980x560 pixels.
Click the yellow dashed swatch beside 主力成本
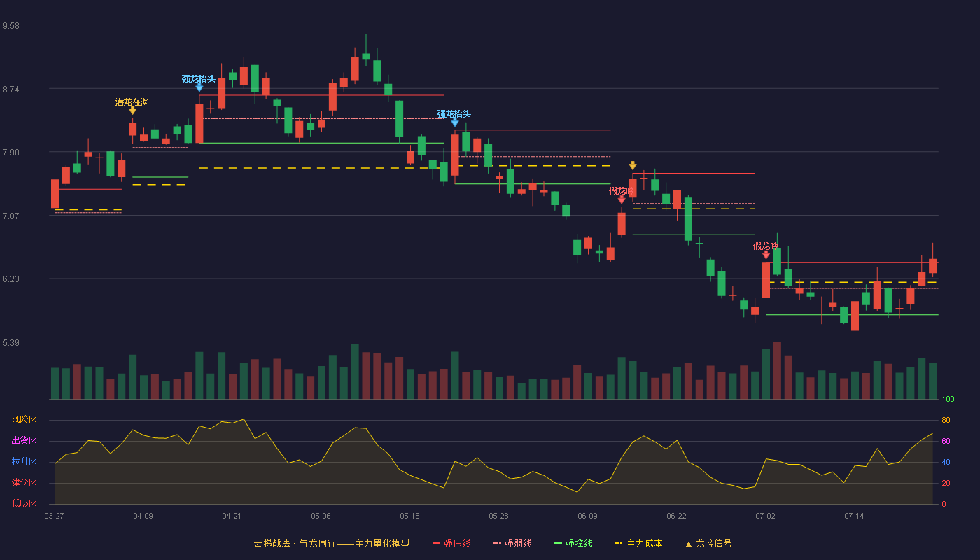point(619,543)
